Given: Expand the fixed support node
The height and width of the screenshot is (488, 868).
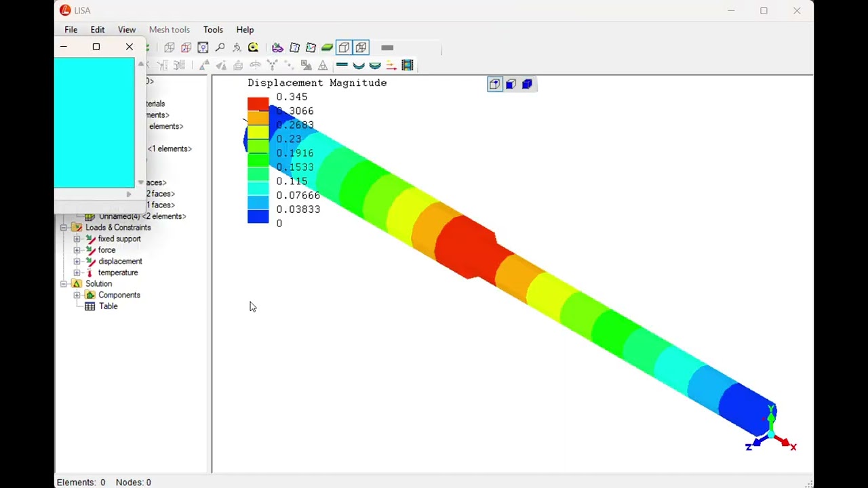Looking at the screenshot, I should pos(77,239).
